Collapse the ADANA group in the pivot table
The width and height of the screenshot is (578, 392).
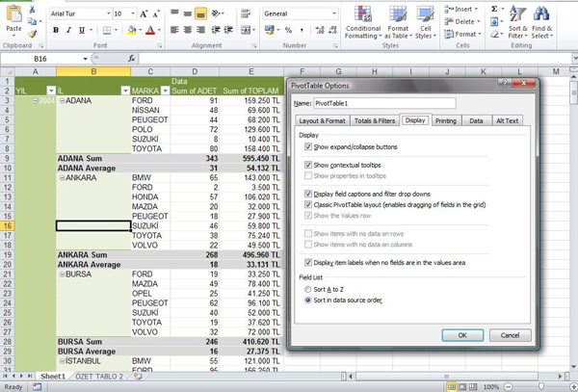[x=61, y=100]
